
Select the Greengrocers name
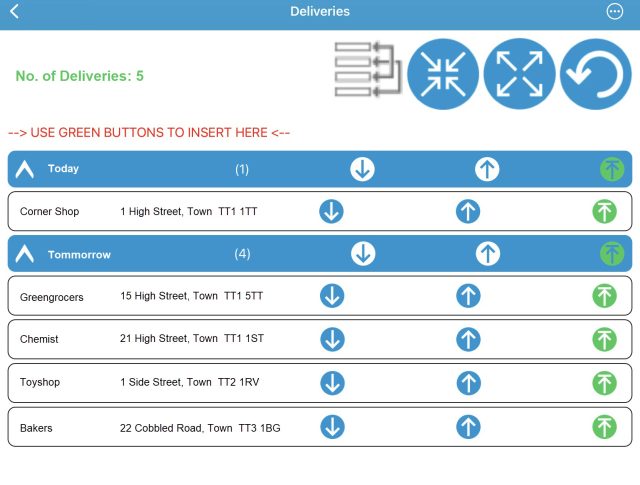pos(51,297)
